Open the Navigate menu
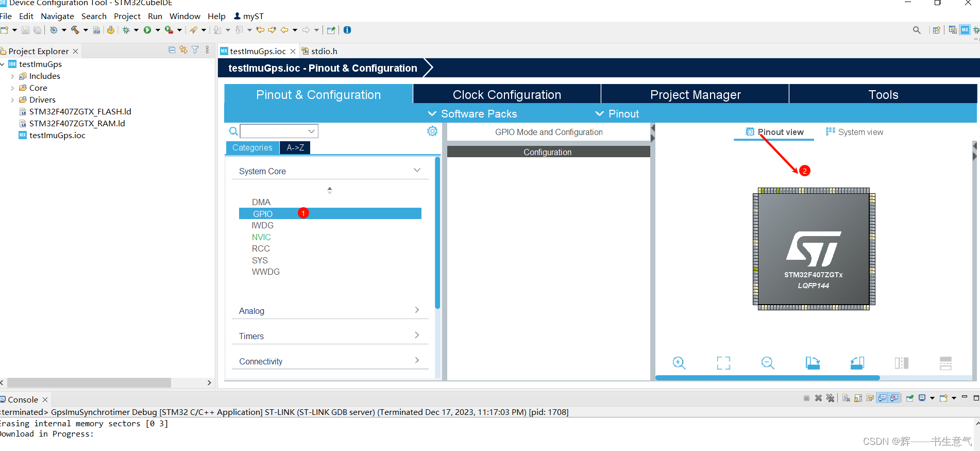Viewport: 980px width, 451px height. point(57,16)
